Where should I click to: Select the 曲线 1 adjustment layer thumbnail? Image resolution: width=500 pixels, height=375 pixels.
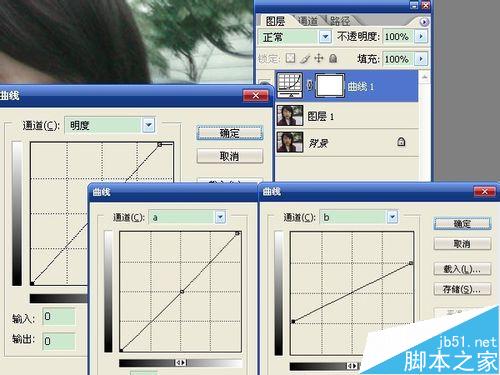[x=290, y=85]
